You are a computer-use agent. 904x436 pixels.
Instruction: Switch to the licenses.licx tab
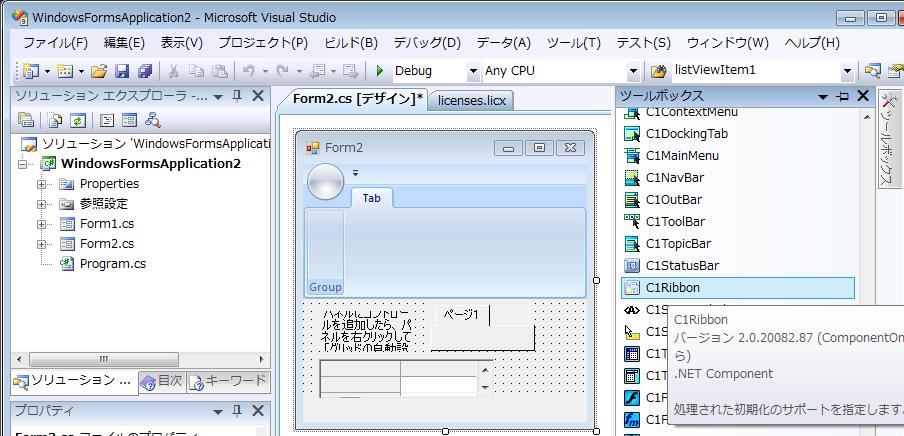point(472,100)
